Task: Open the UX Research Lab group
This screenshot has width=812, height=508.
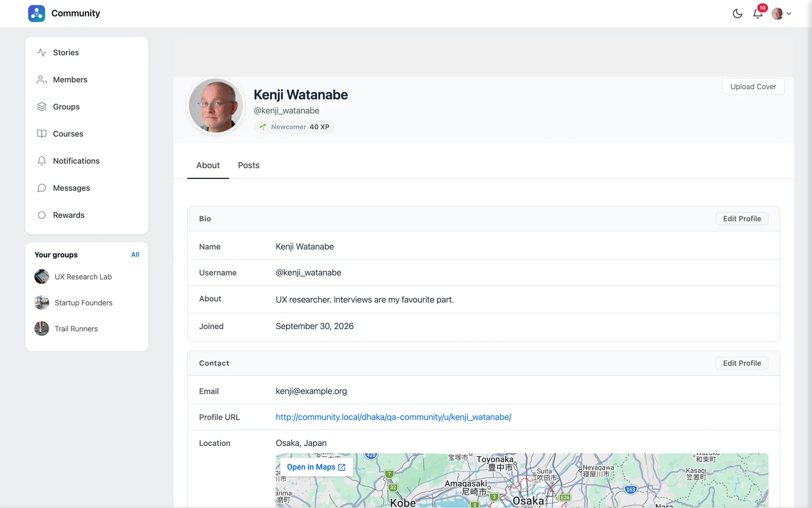Action: tap(83, 277)
